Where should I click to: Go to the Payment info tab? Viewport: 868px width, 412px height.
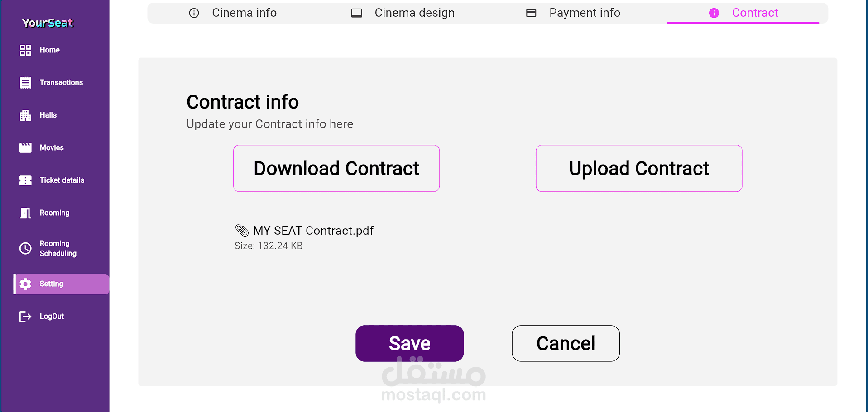(573, 13)
